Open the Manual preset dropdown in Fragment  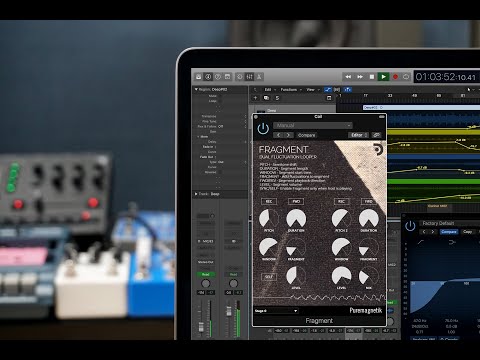click(x=312, y=126)
